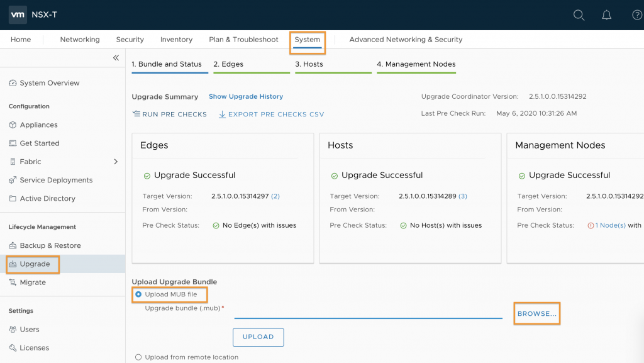Click the Service Deployments icon
The height and width of the screenshot is (363, 644).
[x=13, y=180]
